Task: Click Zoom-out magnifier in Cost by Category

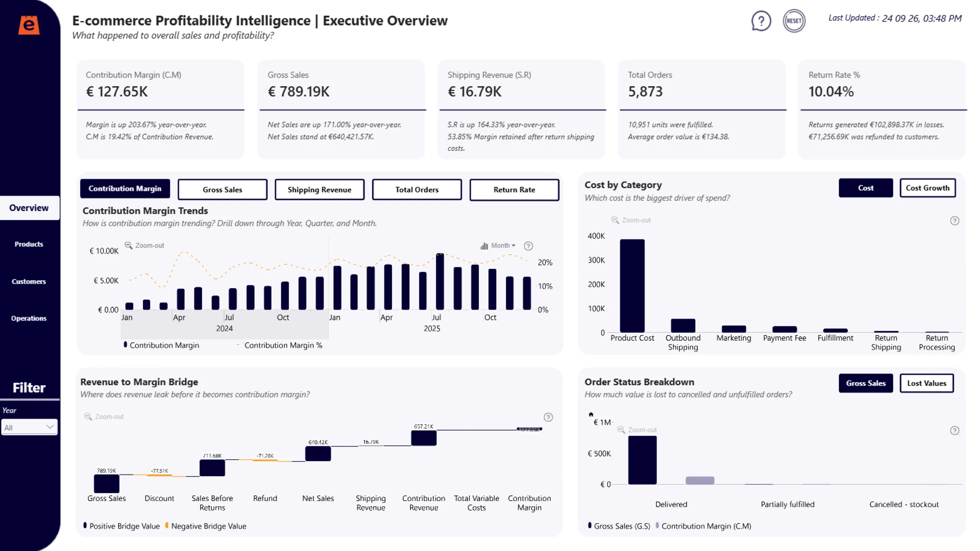Action: (615, 220)
